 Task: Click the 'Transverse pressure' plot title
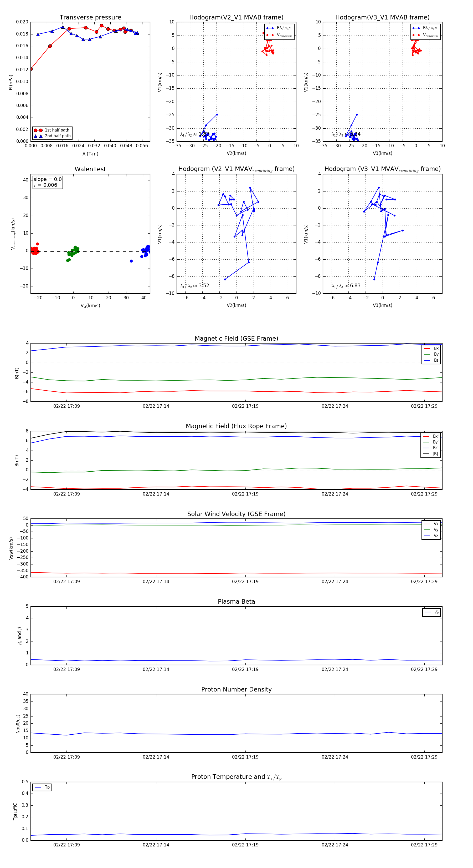pyautogui.click(x=90, y=18)
